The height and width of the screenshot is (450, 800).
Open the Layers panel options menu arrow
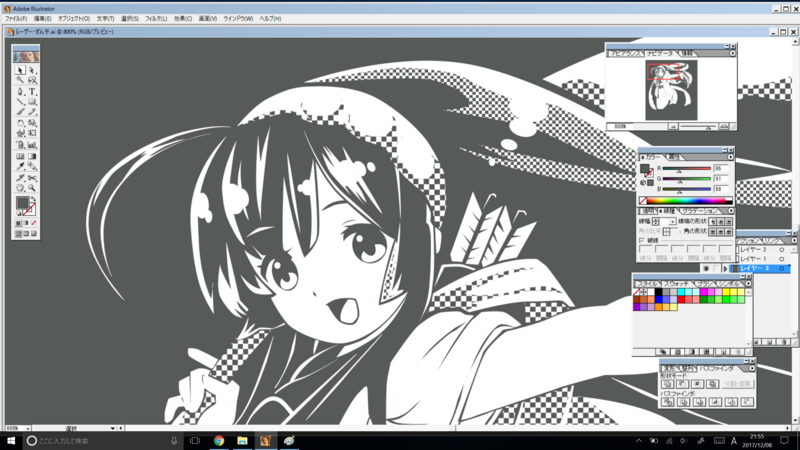pos(794,240)
